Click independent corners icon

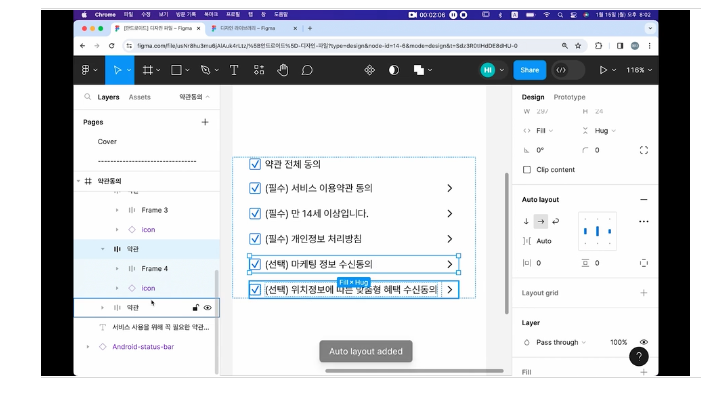coord(643,150)
